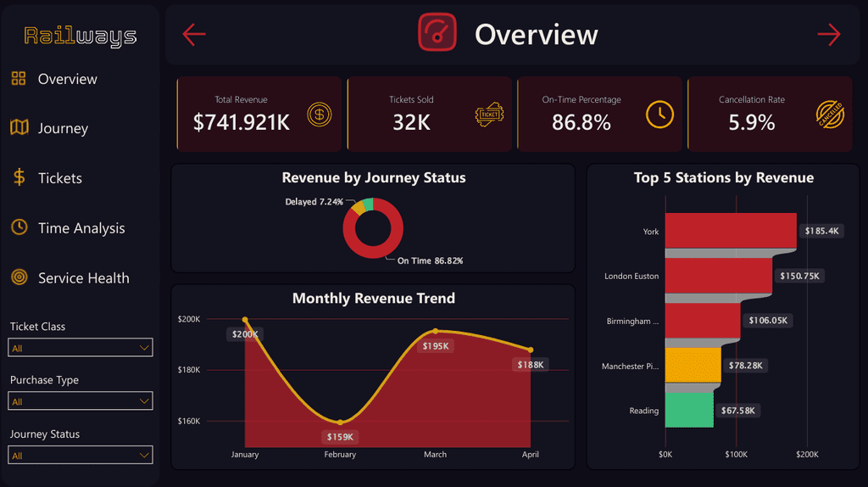Click the February $159K data point
Image resolution: width=868 pixels, height=487 pixels.
(340, 423)
